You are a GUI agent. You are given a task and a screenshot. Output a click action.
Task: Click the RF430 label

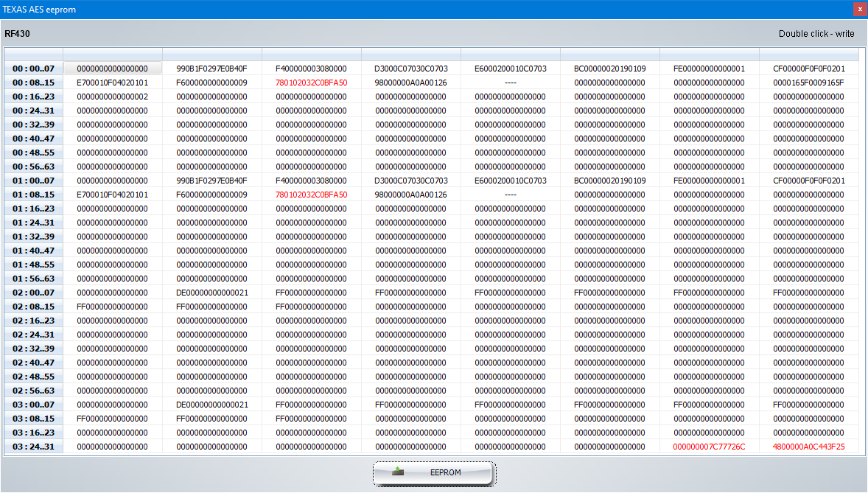(x=17, y=34)
